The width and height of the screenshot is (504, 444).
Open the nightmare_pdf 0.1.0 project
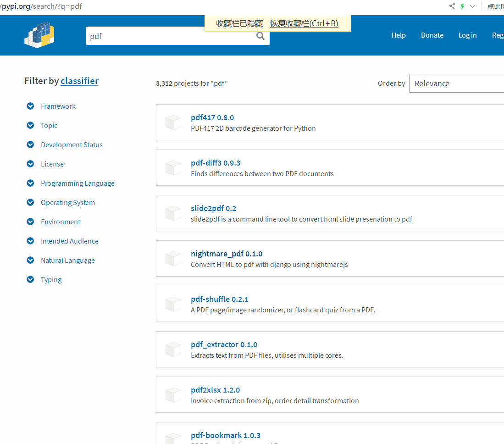(226, 254)
